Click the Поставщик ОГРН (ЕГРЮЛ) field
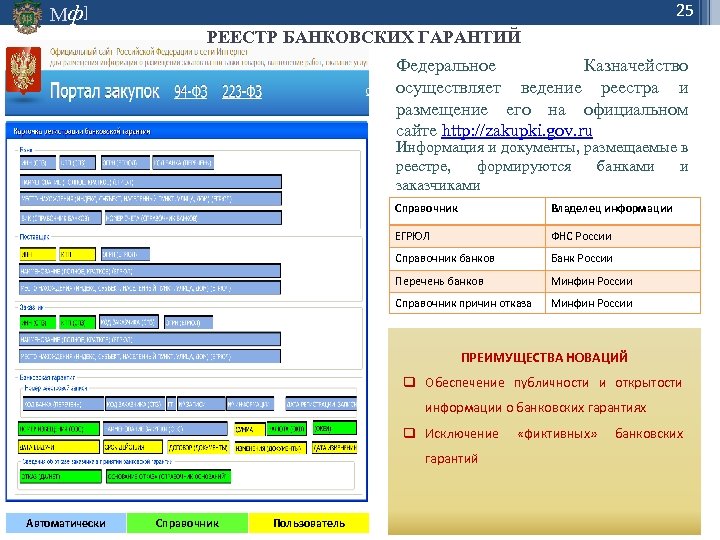This screenshot has width=720, height=540. pyautogui.click(x=125, y=254)
